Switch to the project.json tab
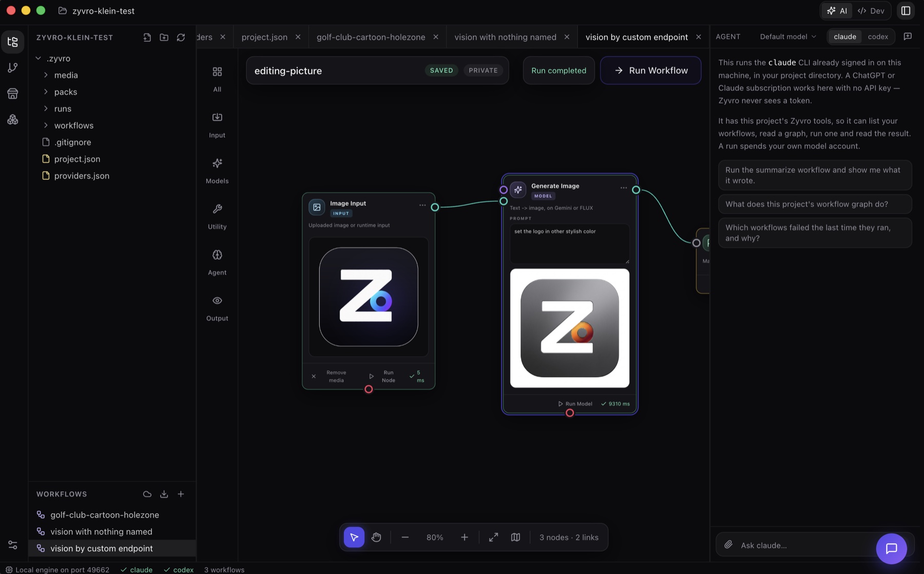The image size is (924, 574). coord(264,37)
